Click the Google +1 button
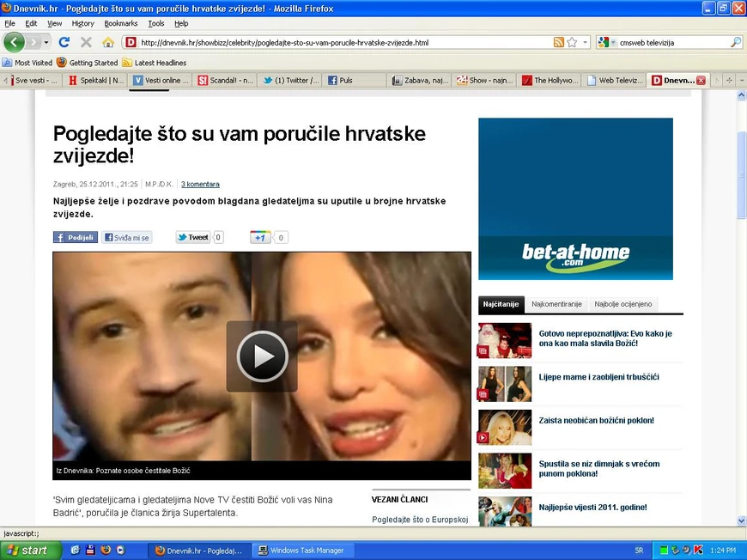The image size is (747, 560). click(x=260, y=237)
